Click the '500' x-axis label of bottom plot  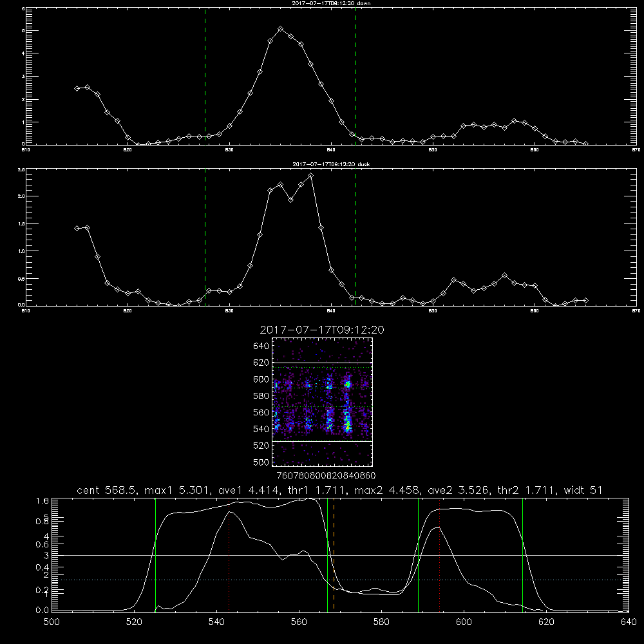click(52, 622)
